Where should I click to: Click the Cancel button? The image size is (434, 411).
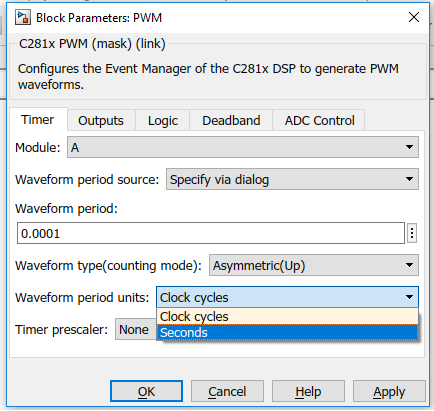point(227,391)
